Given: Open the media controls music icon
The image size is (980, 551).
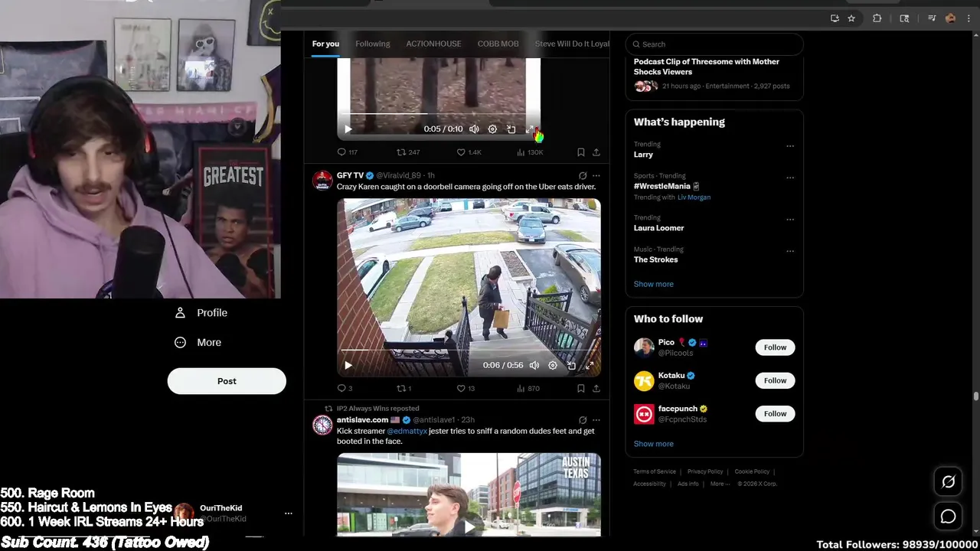Looking at the screenshot, I should pyautogui.click(x=932, y=18).
